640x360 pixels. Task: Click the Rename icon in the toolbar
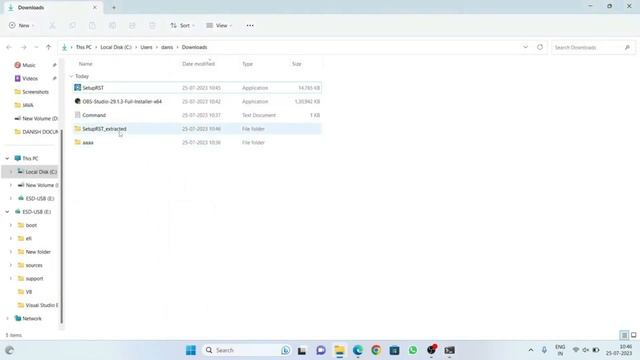[x=112, y=26]
